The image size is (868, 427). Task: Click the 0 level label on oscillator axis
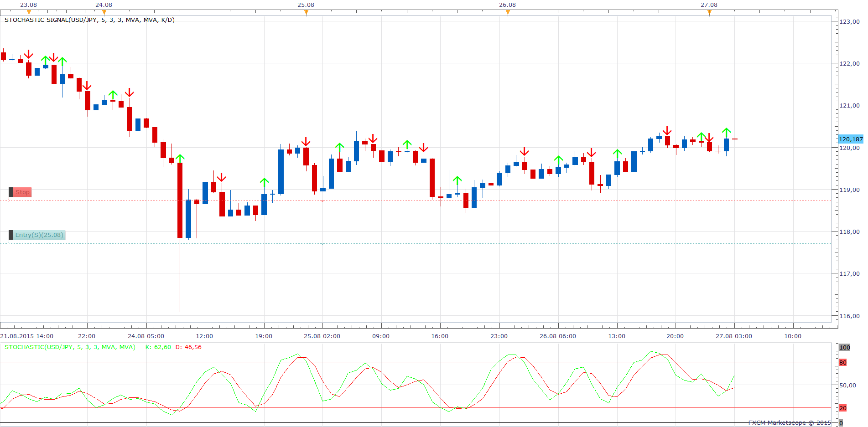(x=841, y=423)
